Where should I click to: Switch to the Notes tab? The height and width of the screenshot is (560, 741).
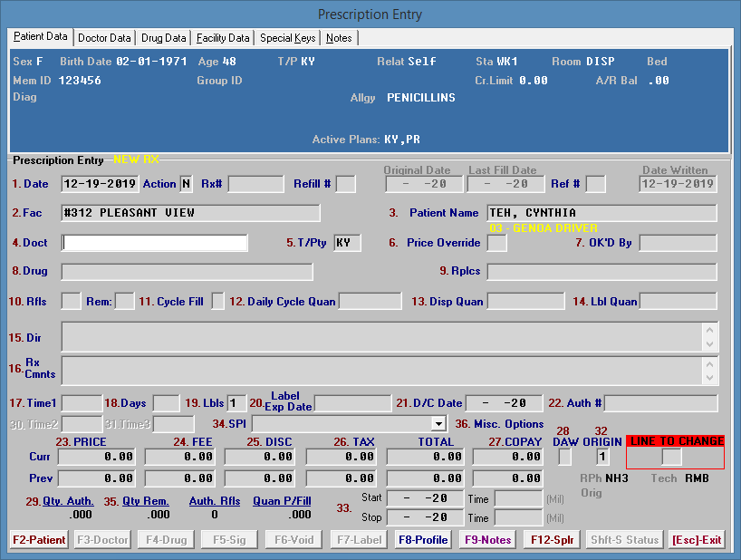pyautogui.click(x=339, y=38)
